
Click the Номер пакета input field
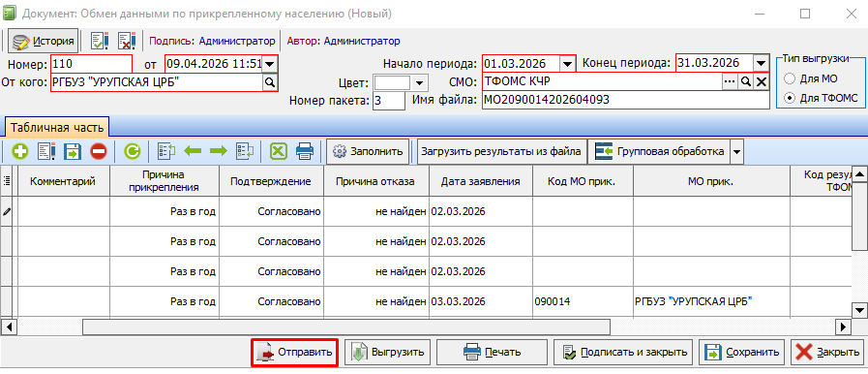click(389, 101)
